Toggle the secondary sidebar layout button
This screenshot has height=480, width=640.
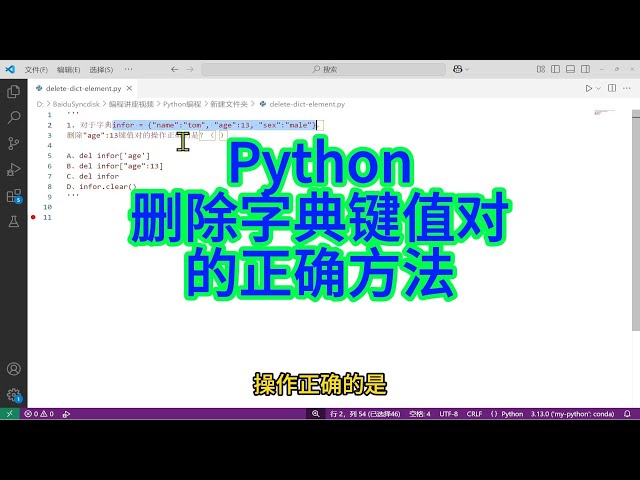click(x=585, y=69)
